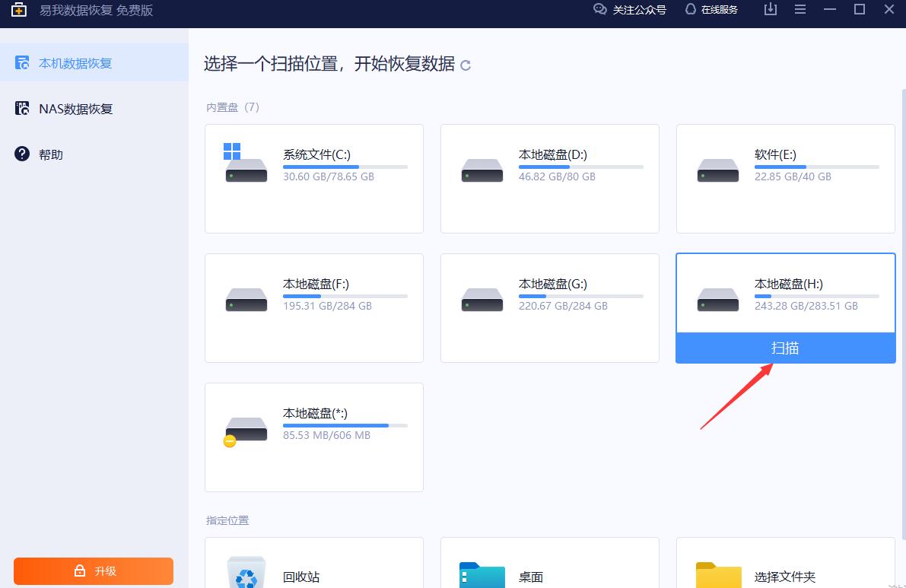
Task: Click the app logo icon in title bar
Action: 18,9
